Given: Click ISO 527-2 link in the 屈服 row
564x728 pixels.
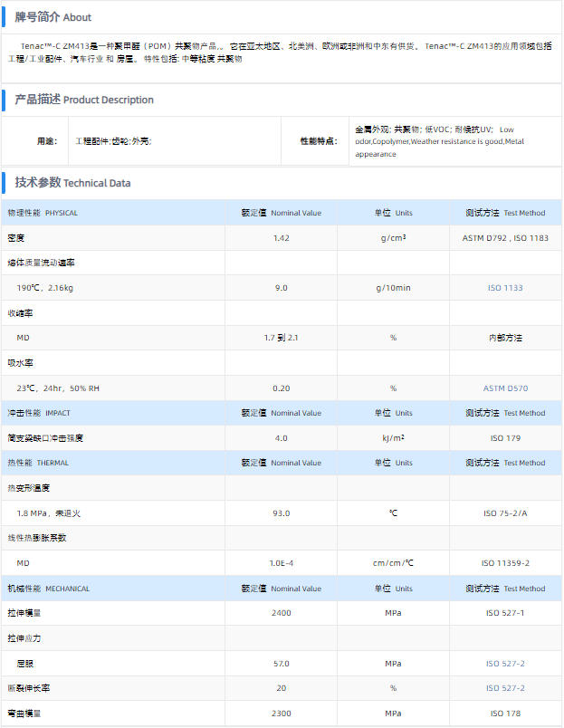Looking at the screenshot, I should 505,664.
